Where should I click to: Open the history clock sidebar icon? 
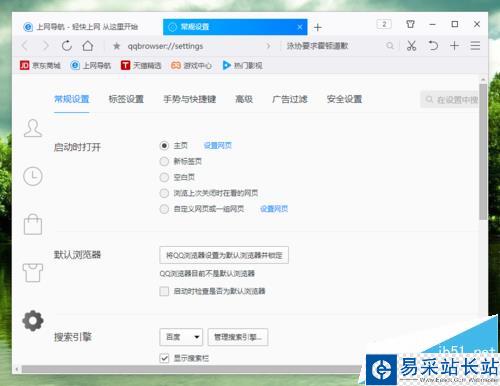(x=33, y=176)
